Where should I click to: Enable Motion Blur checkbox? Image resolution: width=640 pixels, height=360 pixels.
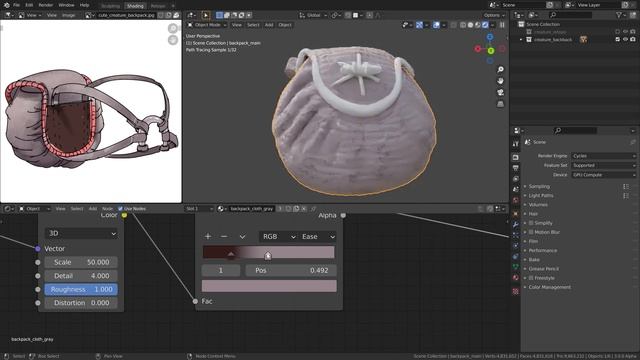(x=531, y=232)
